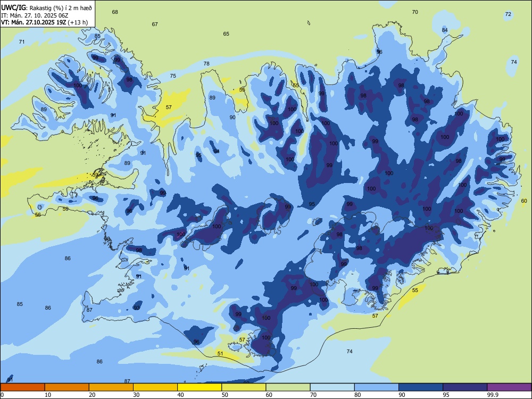Screen dimensions: 532x399
Task: Select the legend label '40'
Action: pos(180,395)
